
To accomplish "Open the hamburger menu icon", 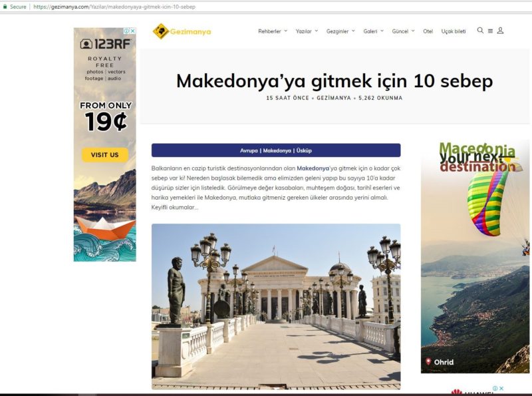I will point(490,31).
